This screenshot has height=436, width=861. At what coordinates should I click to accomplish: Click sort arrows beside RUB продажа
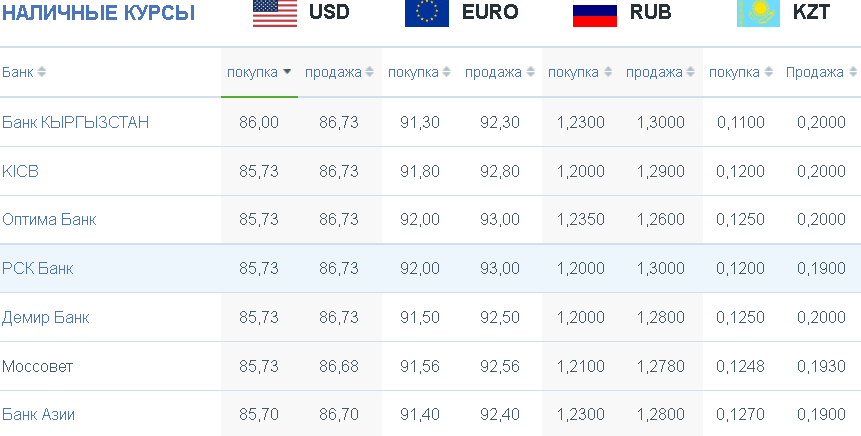(x=690, y=72)
